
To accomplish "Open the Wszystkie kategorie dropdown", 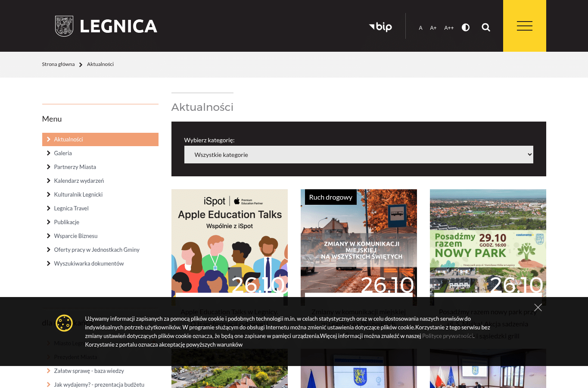I will coord(359,155).
